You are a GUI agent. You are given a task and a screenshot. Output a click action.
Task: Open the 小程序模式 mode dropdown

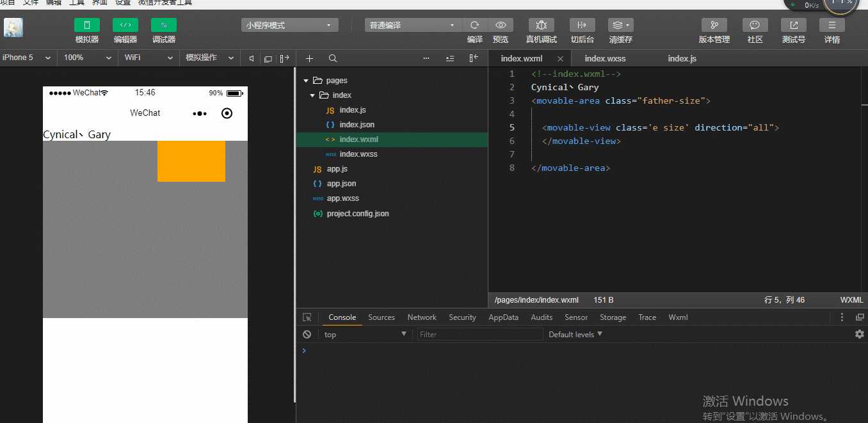(x=291, y=25)
